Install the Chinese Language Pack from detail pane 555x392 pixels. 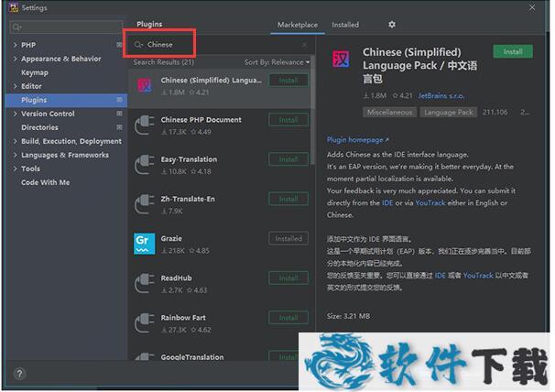512,51
